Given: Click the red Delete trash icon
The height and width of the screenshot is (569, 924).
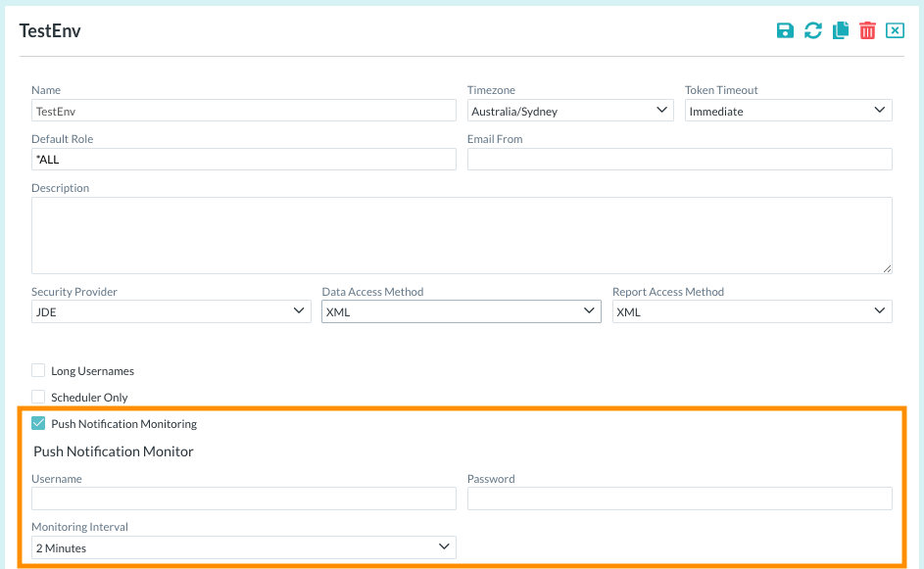Looking at the screenshot, I should tap(867, 30).
